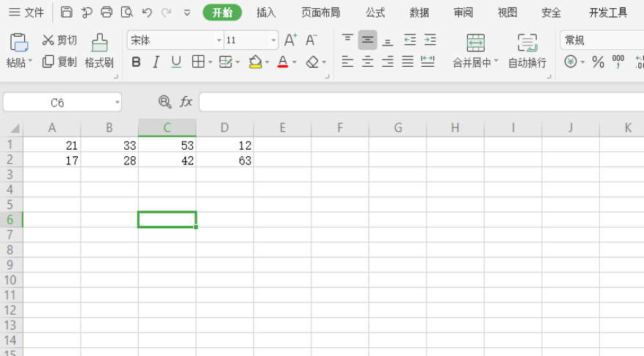The width and height of the screenshot is (644, 356).
Task: Toggle vertical middle alignment
Action: pyautogui.click(x=368, y=40)
